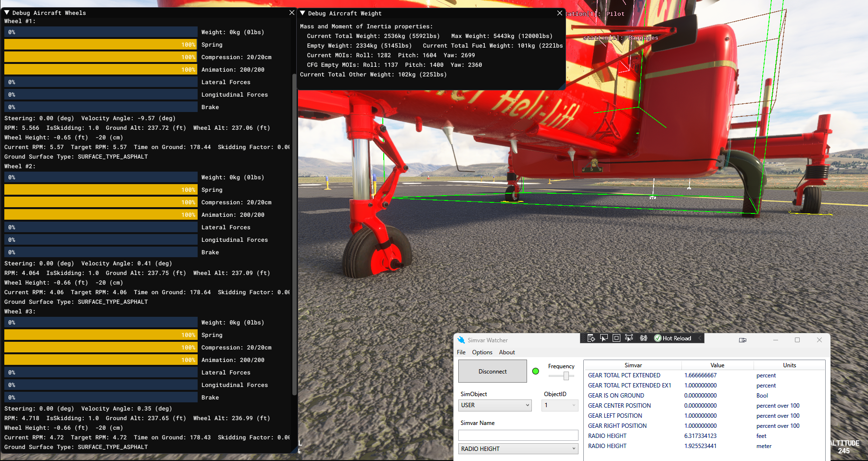Collapse the Debug Aircraft Weight panel triangle

(x=302, y=13)
